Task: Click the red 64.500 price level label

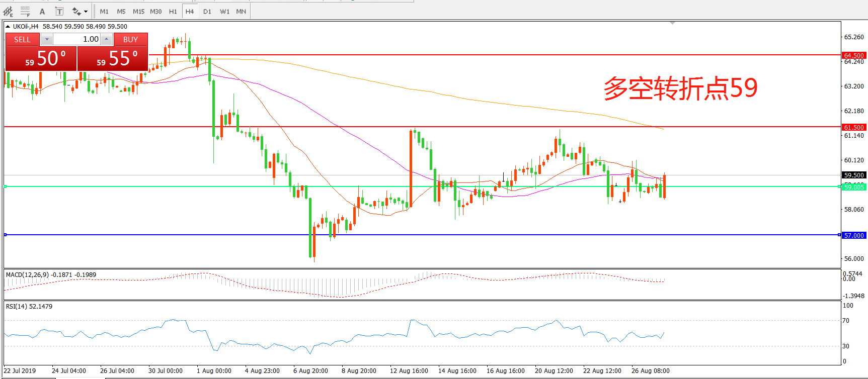Action: pyautogui.click(x=853, y=55)
